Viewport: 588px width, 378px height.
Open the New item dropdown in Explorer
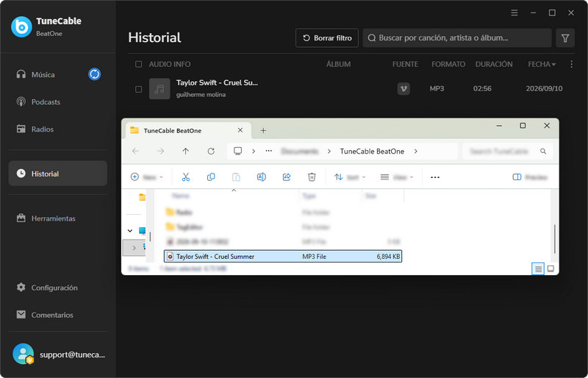point(147,177)
